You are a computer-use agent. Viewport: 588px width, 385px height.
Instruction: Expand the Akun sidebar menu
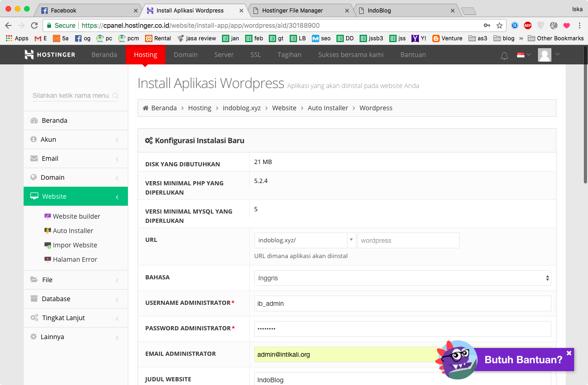(x=76, y=139)
